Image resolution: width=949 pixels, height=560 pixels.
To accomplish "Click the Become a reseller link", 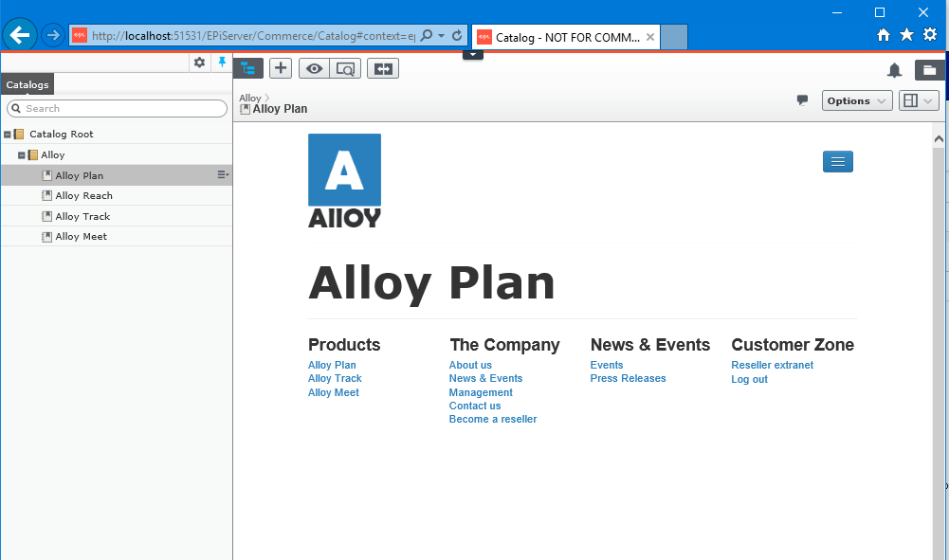I will pyautogui.click(x=492, y=419).
